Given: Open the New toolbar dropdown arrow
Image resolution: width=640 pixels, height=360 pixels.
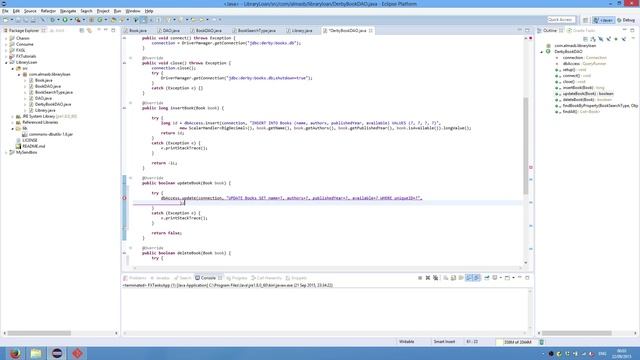Looking at the screenshot, I should [11, 20].
